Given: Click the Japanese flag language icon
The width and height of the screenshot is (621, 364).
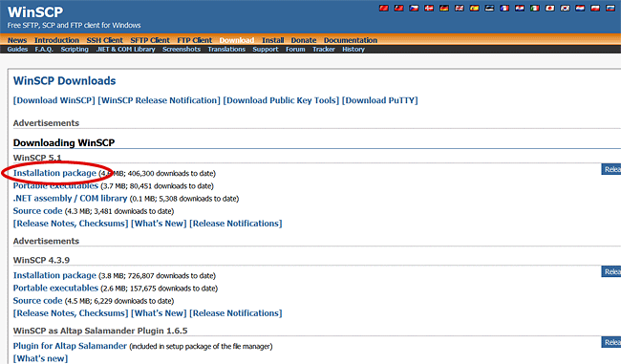Looking at the screenshot, I should pos(549,8).
